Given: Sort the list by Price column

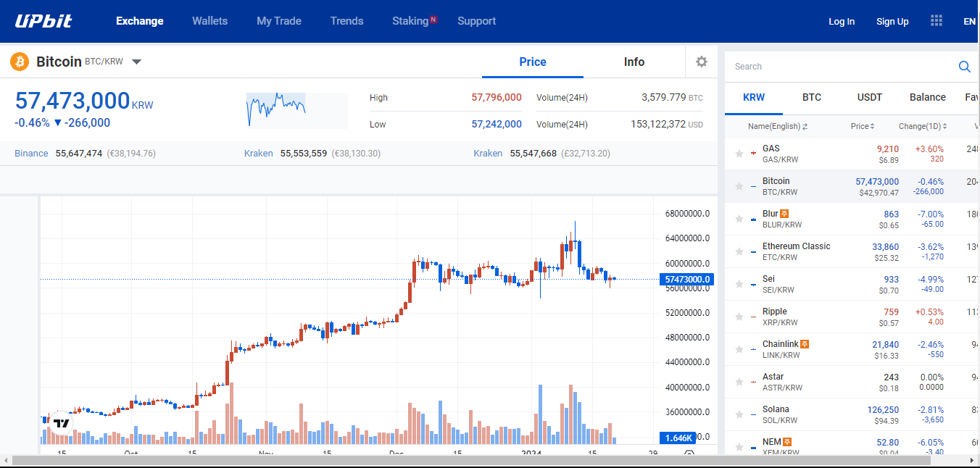Looking at the screenshot, I should (x=863, y=126).
